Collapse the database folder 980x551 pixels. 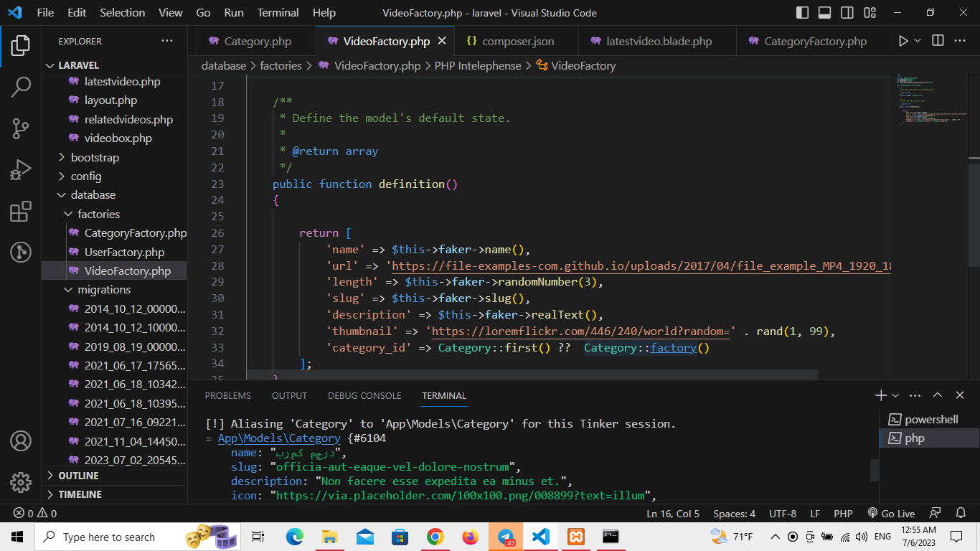coord(115,195)
